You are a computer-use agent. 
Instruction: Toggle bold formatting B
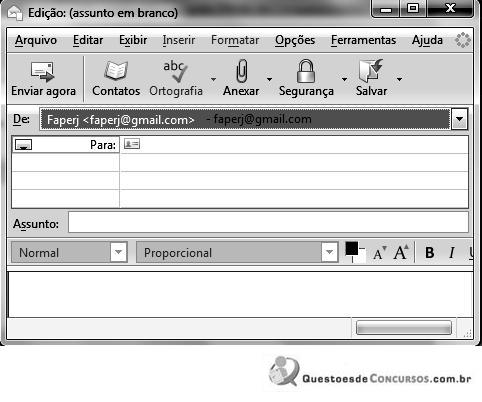pyautogui.click(x=430, y=253)
